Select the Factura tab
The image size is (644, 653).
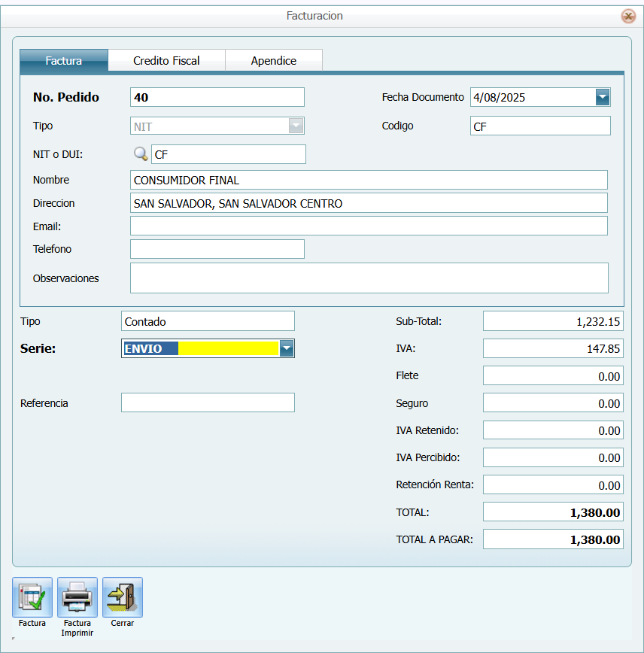(64, 61)
